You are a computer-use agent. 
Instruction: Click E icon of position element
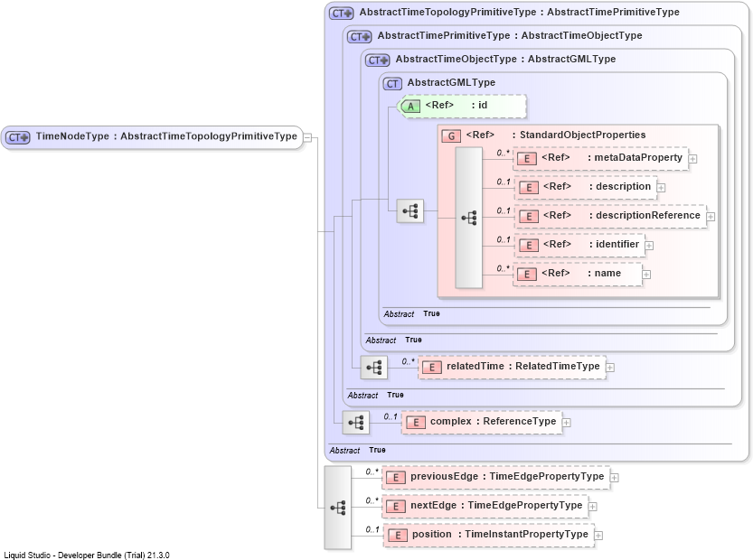[397, 536]
